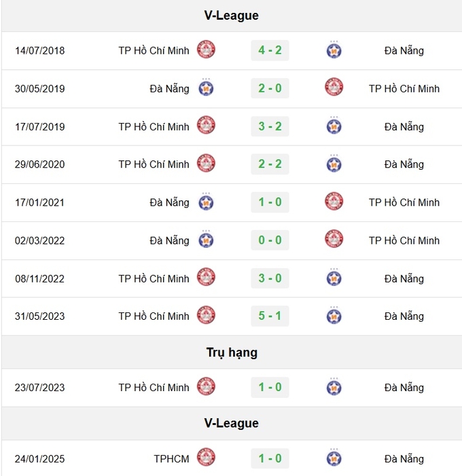This screenshot has width=462, height=476.
Task: Click TPHCM team name on 24/01/2025 row
Action: pyautogui.click(x=171, y=459)
